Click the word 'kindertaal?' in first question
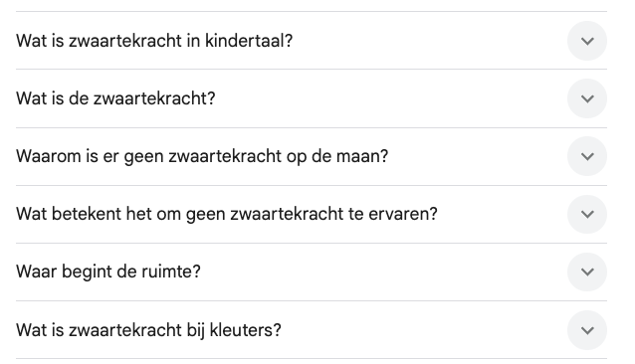 tap(249, 41)
